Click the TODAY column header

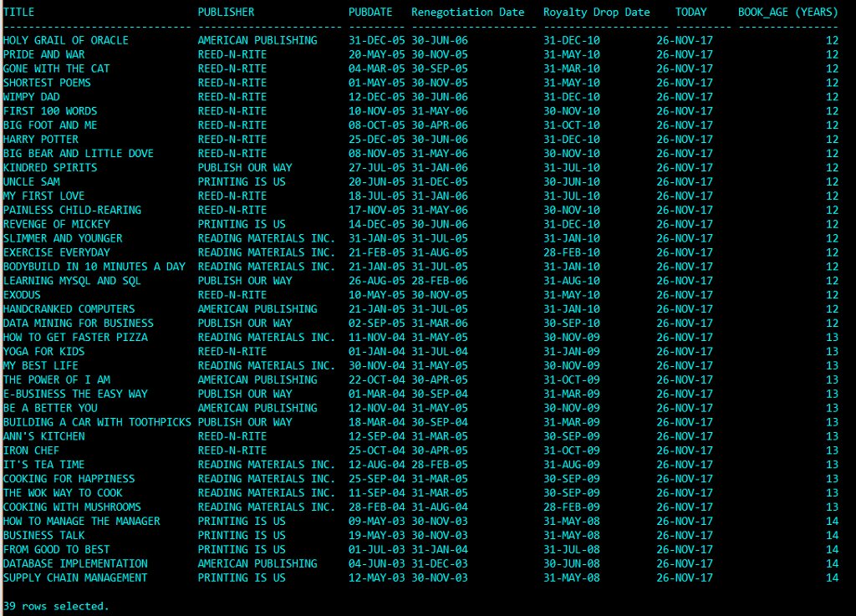689,12
